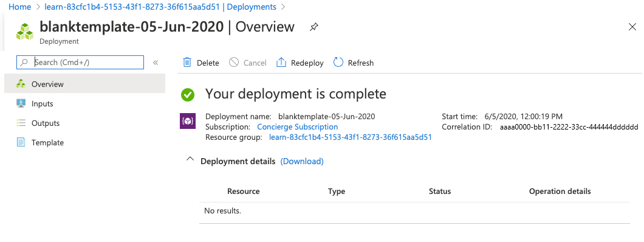Click the Type column header
The image size is (644, 242).
(x=337, y=192)
